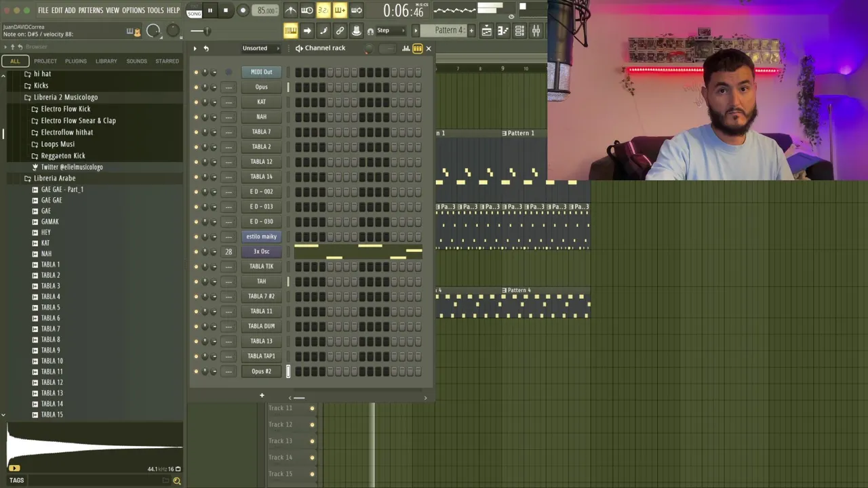
Task: Toggle loop recording icon
Action: pos(356,10)
